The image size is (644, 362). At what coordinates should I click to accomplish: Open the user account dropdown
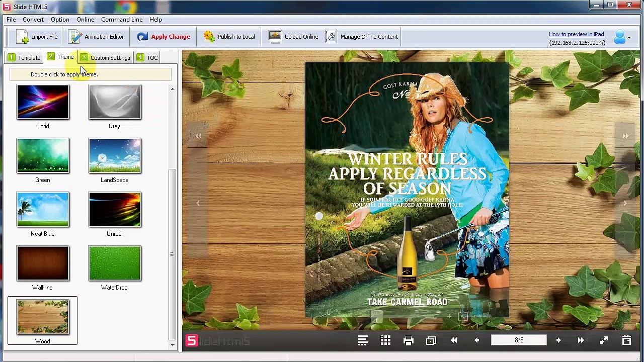[622, 37]
